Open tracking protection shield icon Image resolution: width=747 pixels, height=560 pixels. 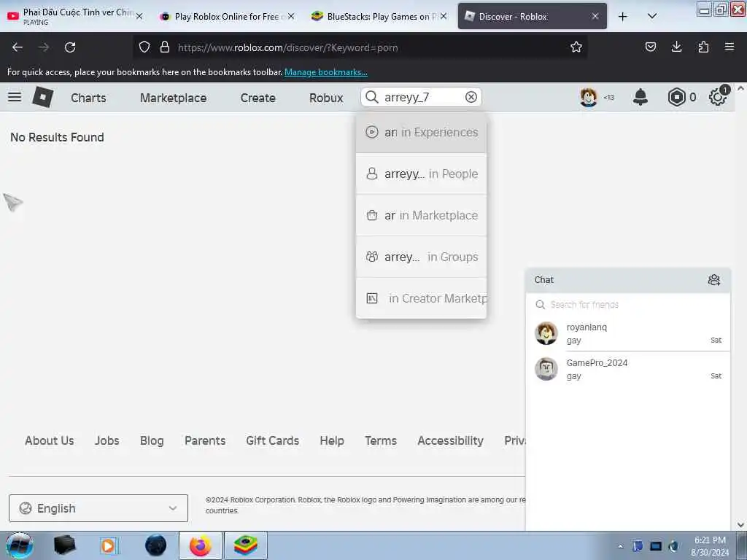tap(144, 47)
